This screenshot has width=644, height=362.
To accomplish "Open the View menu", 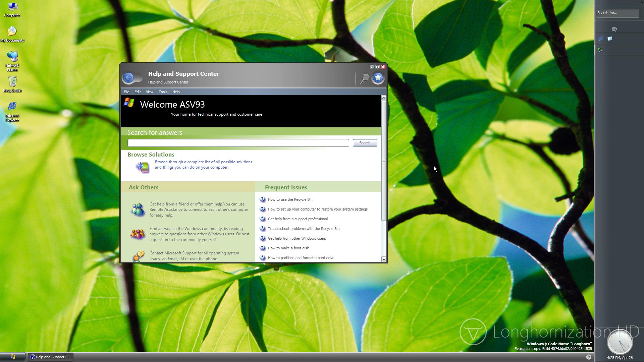I will (150, 92).
